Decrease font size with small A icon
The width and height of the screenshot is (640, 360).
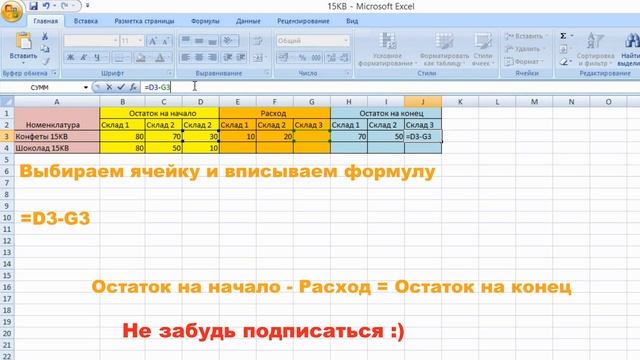(x=165, y=41)
